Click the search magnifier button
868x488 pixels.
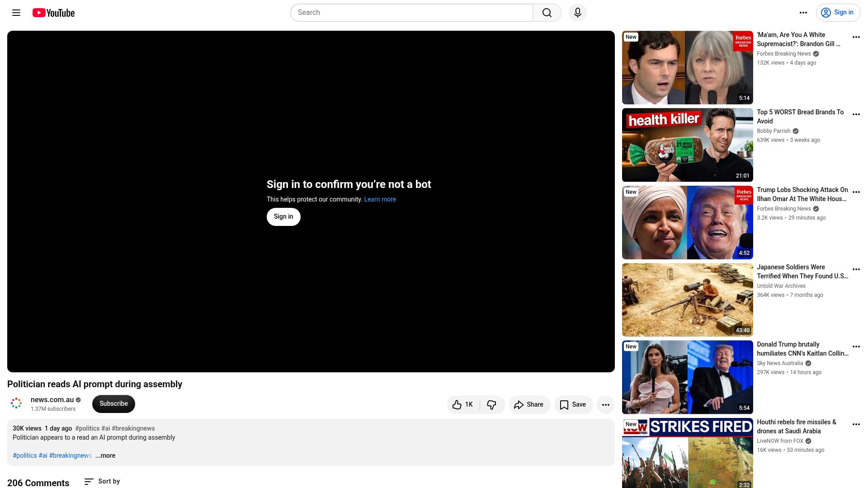[547, 13]
